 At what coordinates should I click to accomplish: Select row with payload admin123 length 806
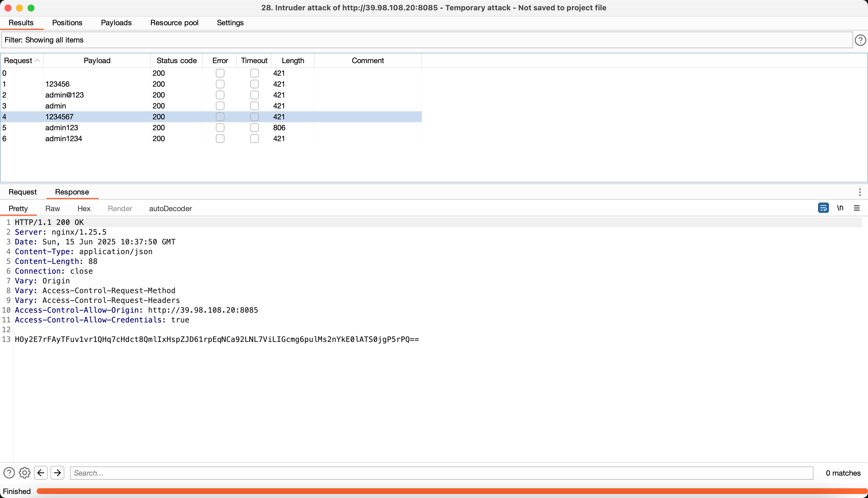[x=211, y=128]
